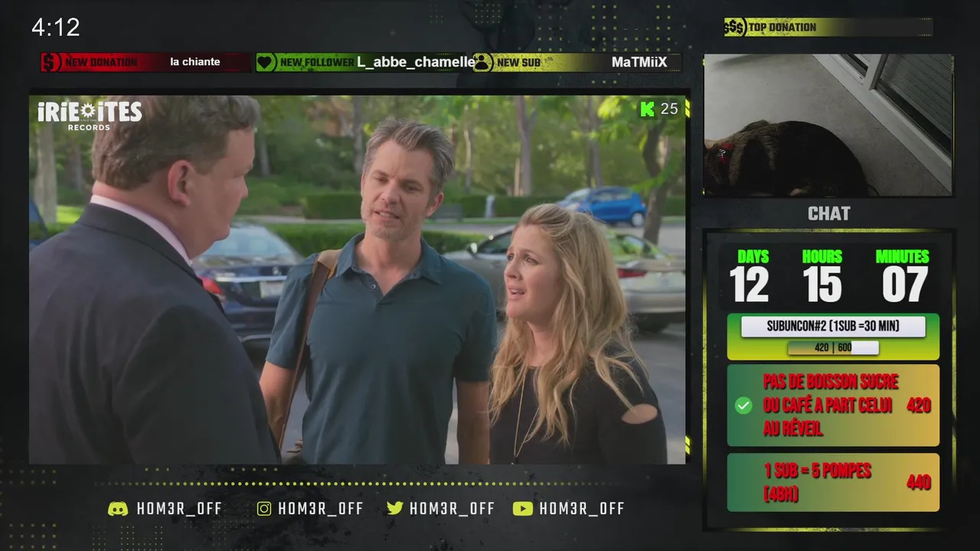980x551 pixels.
Task: Click the 'DAYS' green label
Action: click(753, 257)
